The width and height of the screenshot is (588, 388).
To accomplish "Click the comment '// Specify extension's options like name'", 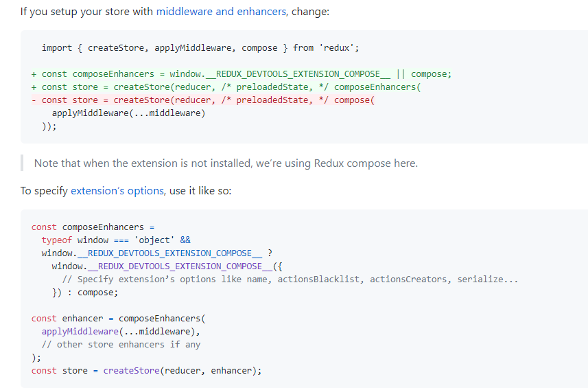I will [x=290, y=279].
